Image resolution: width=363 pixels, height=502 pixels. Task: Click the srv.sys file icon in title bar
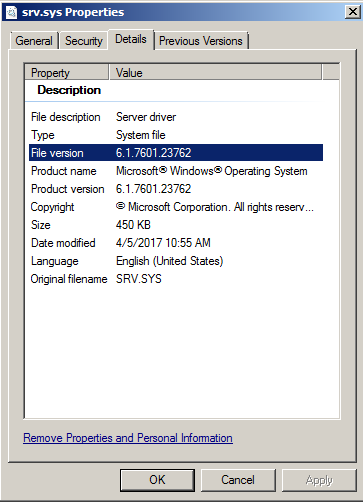(x=11, y=13)
